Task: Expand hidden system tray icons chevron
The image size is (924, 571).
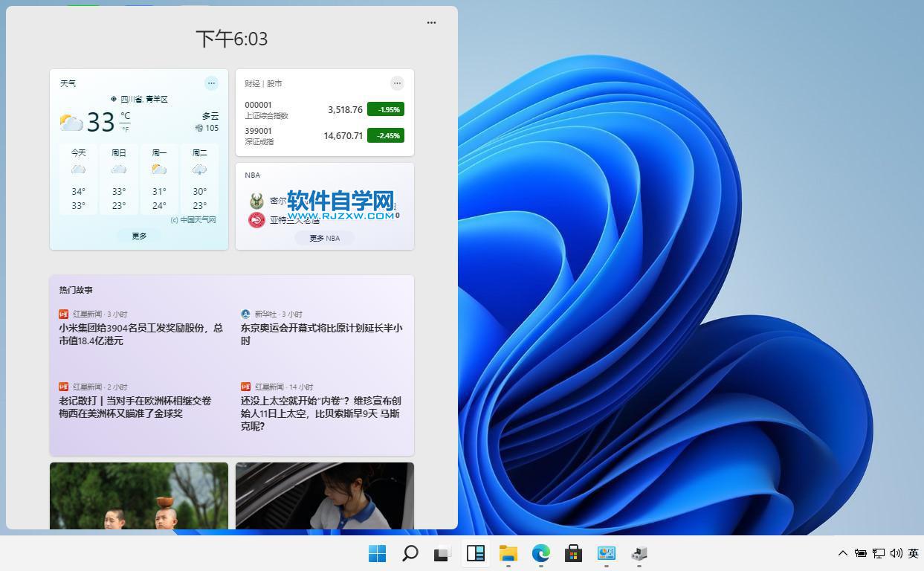Action: pyautogui.click(x=843, y=553)
